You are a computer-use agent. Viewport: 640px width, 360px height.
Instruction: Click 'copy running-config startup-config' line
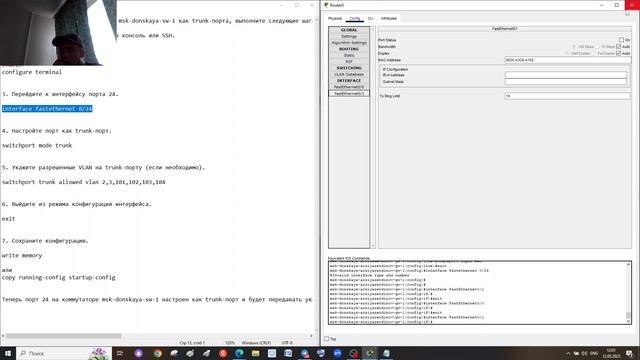[58, 278]
